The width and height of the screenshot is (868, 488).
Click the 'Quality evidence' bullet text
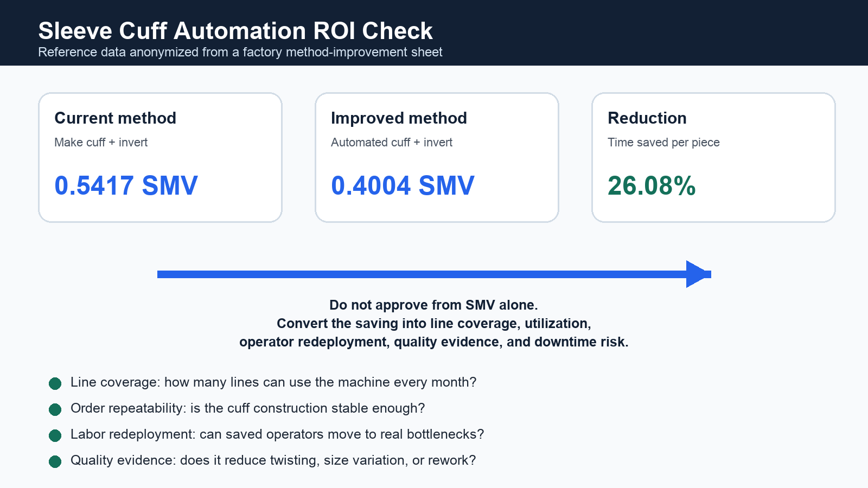point(273,460)
